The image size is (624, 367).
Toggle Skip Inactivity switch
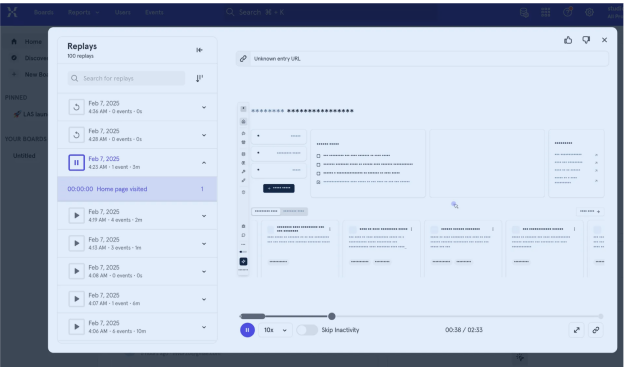click(x=307, y=330)
